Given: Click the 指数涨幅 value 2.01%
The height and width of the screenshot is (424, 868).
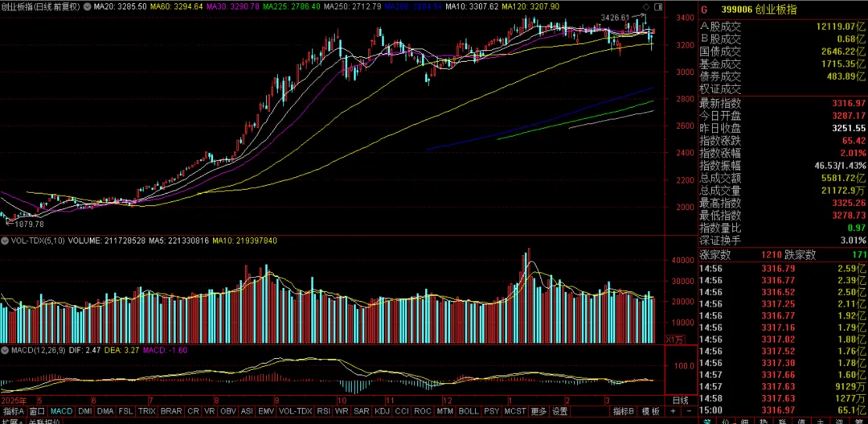Looking at the screenshot, I should pyautogui.click(x=854, y=153).
